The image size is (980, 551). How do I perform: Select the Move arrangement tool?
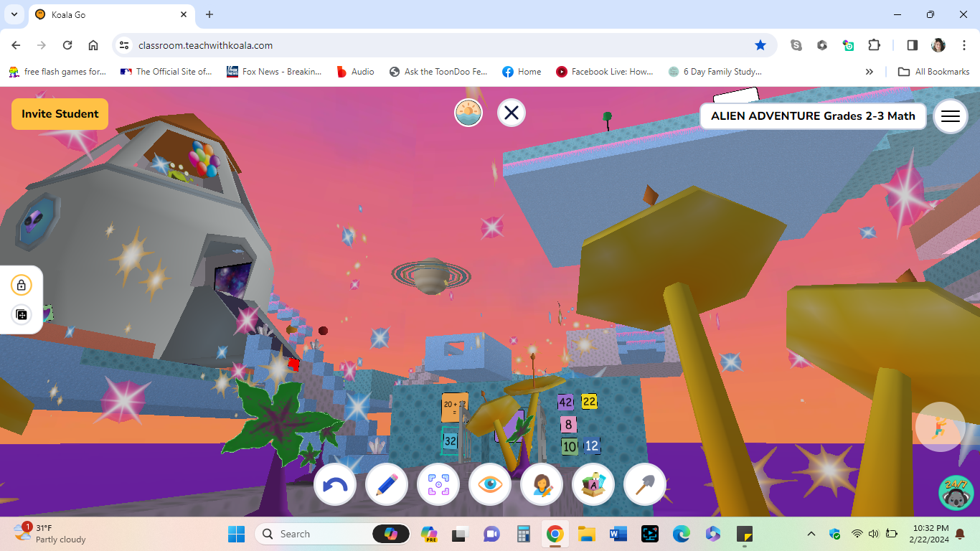click(x=438, y=484)
